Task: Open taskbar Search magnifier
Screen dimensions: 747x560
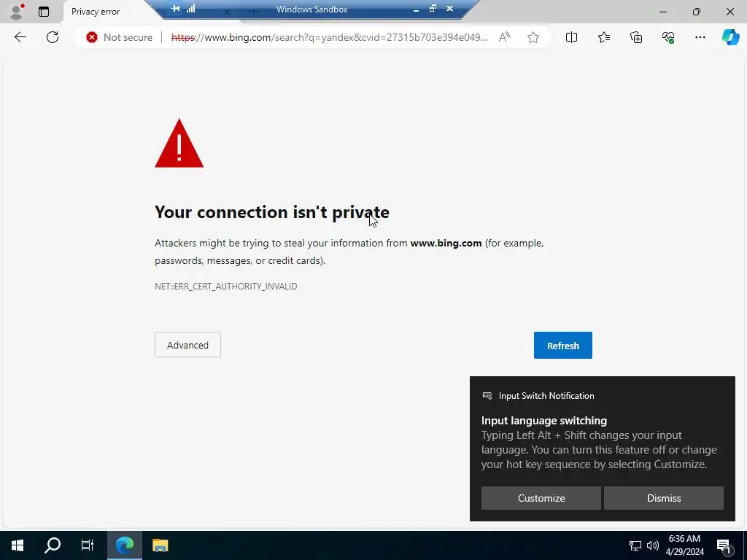Action: point(53,545)
